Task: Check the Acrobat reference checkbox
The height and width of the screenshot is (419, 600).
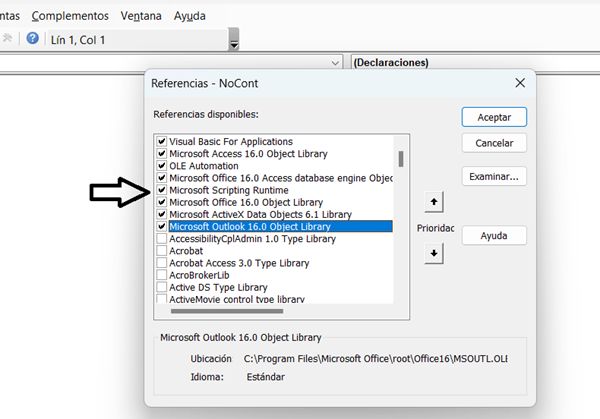Action: coord(161,251)
